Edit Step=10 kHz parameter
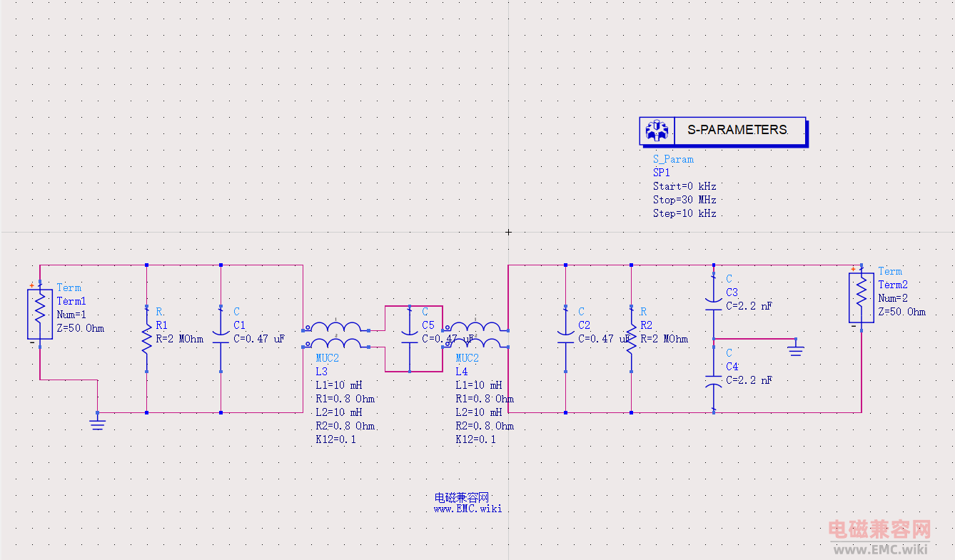This screenshot has width=955, height=560. (684, 213)
